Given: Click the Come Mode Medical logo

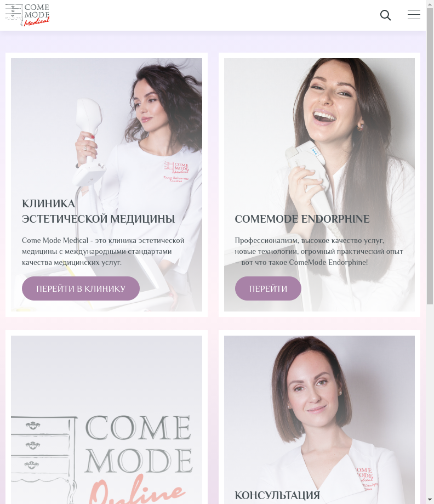Looking at the screenshot, I should point(27,15).
